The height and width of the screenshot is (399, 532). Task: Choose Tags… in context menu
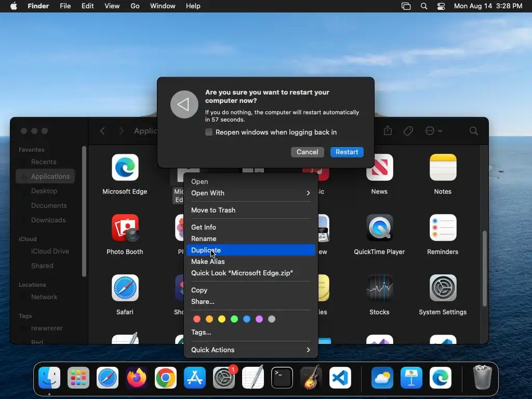coord(251,332)
